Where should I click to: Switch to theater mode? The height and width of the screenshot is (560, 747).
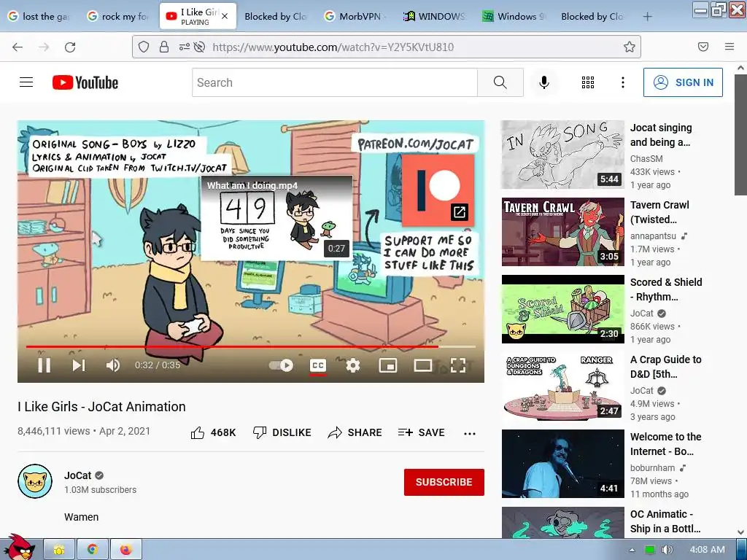pos(423,365)
